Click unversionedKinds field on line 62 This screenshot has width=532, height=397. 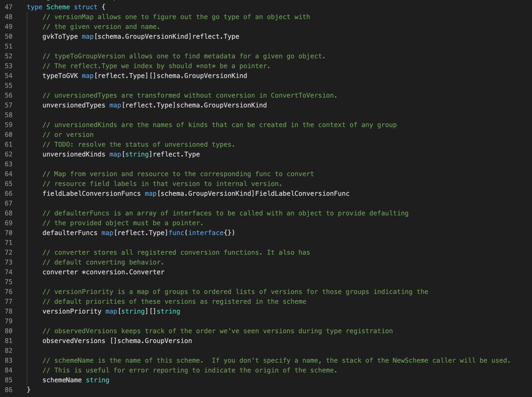74,154
